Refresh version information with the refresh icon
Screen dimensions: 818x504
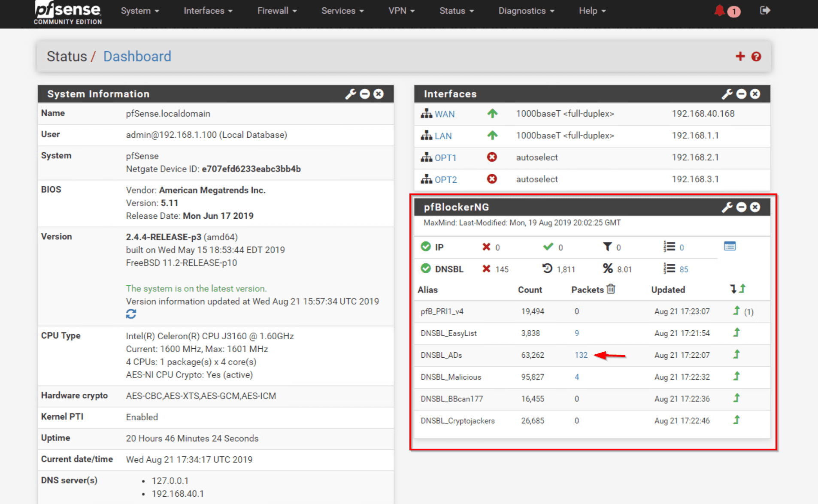tap(131, 314)
